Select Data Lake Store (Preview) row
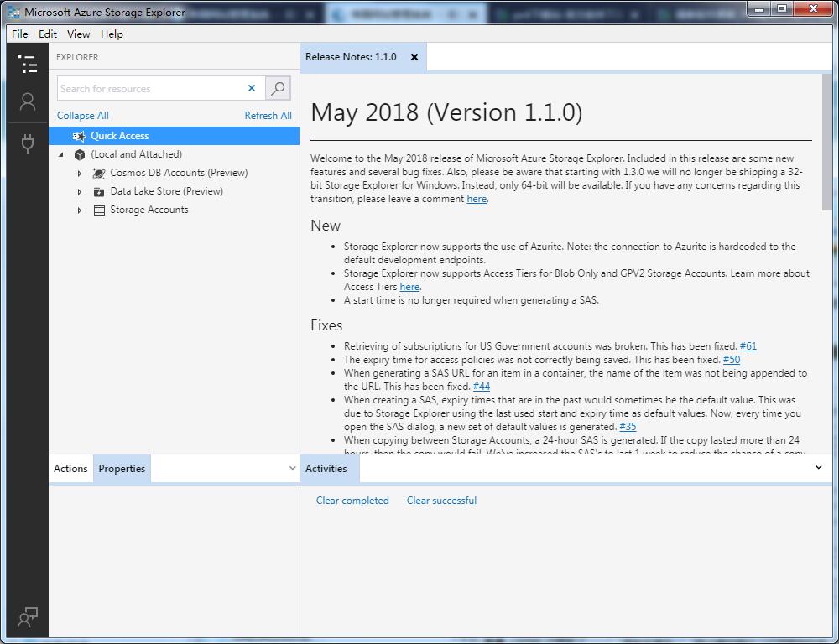839x644 pixels. pos(174,191)
